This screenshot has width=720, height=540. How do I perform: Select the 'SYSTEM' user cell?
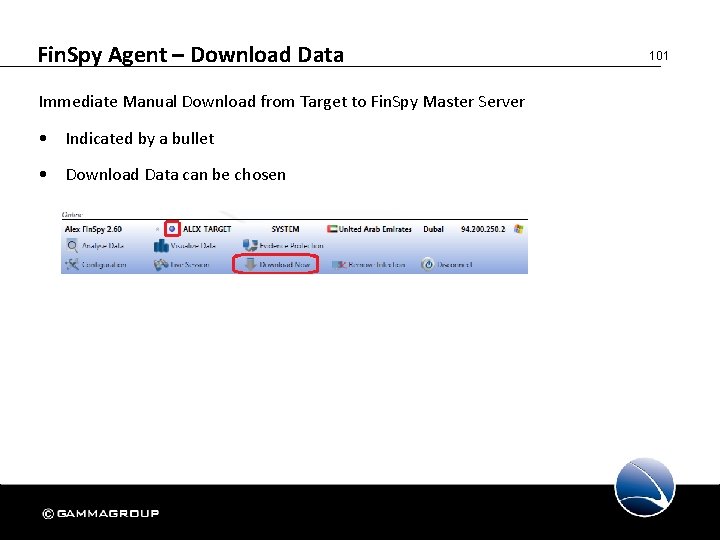point(285,229)
